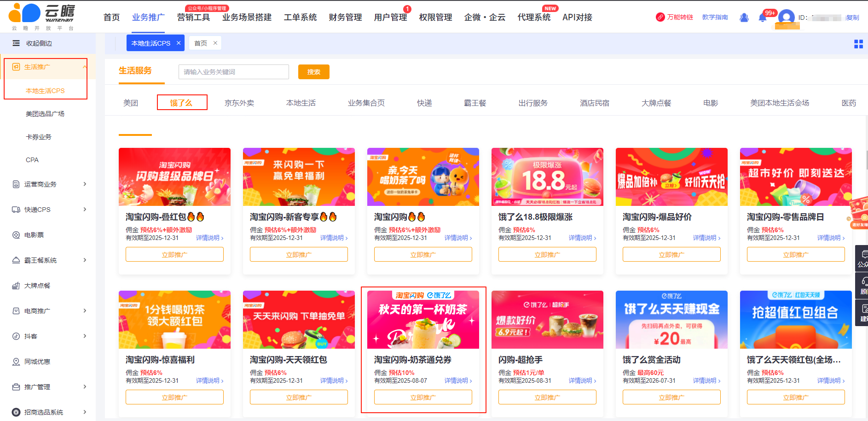
Task: Click 立即推广 for 淘宝闪购-奶茶通兑券
Action: pos(423,397)
